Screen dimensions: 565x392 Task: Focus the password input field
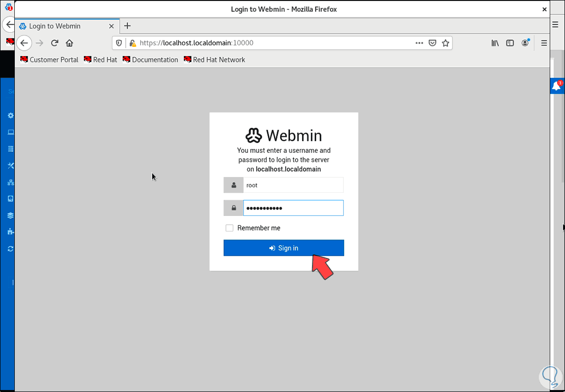click(x=293, y=208)
